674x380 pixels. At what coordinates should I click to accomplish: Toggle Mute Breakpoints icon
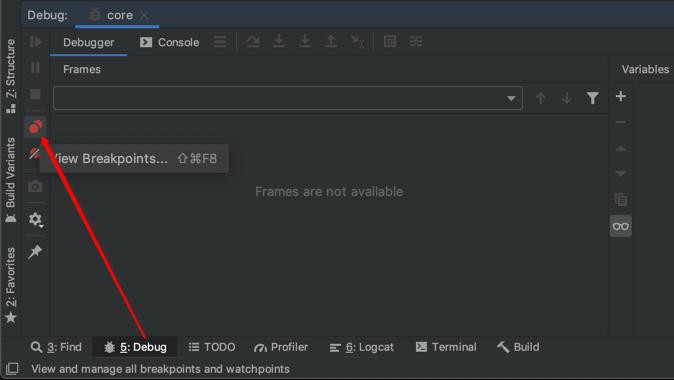point(34,153)
